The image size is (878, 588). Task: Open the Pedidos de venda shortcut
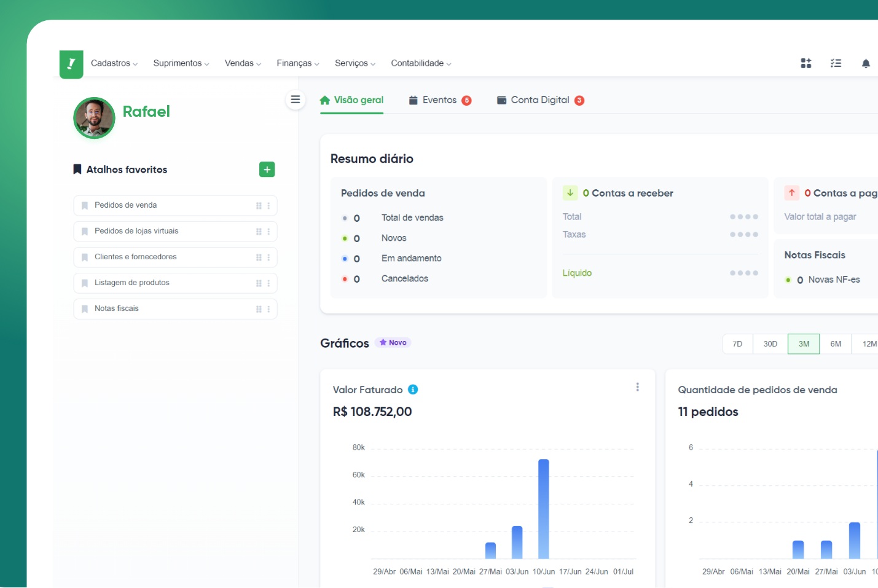(175, 206)
